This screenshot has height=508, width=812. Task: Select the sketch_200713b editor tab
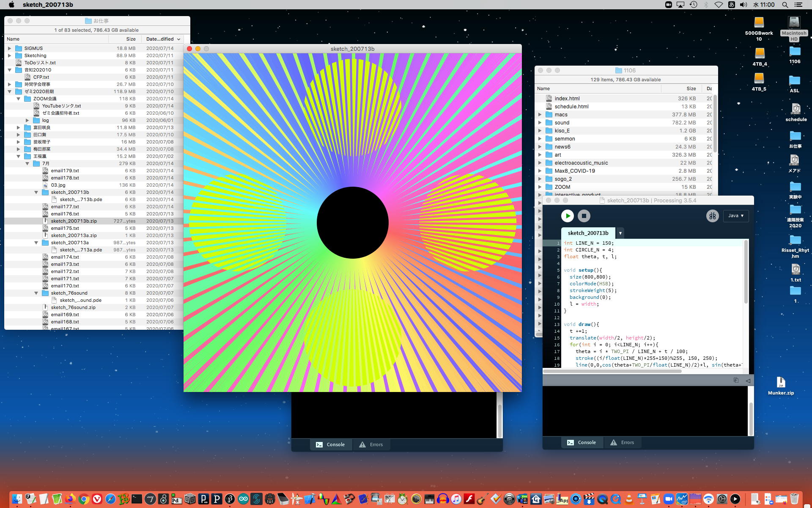tap(588, 233)
